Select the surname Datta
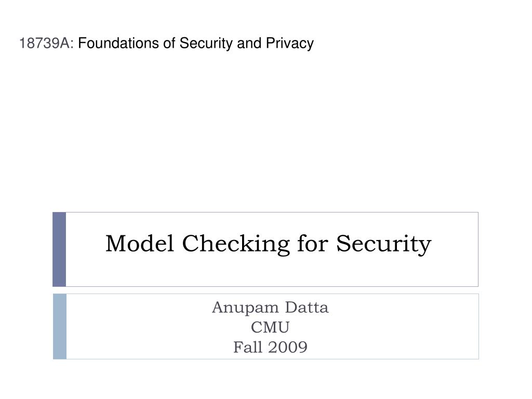Image resolution: width=532 pixels, height=399 pixels. coord(307,307)
